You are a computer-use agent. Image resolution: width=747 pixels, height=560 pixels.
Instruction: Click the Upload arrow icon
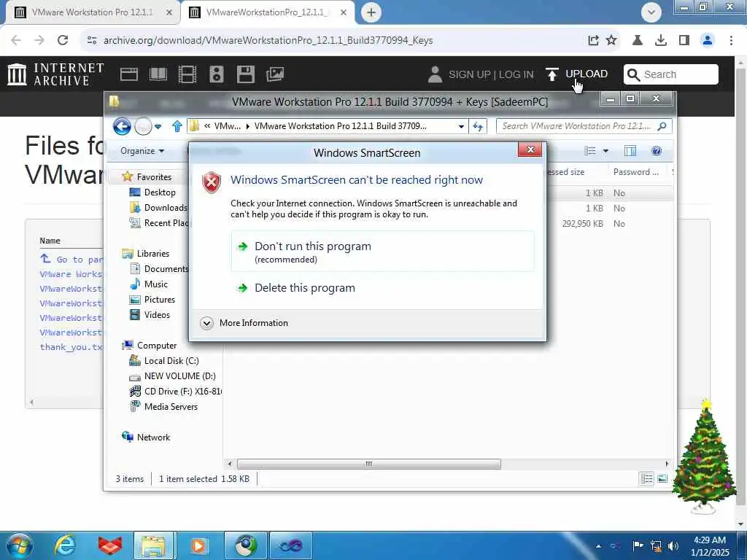tap(552, 74)
